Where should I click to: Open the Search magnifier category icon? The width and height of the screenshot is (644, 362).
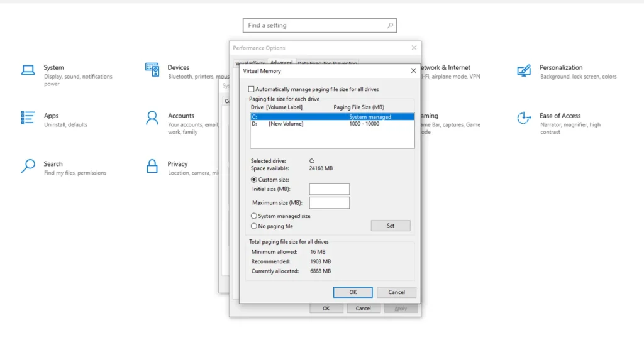click(28, 166)
